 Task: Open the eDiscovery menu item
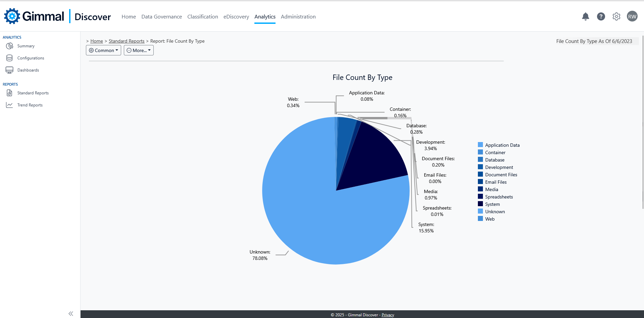(x=236, y=17)
